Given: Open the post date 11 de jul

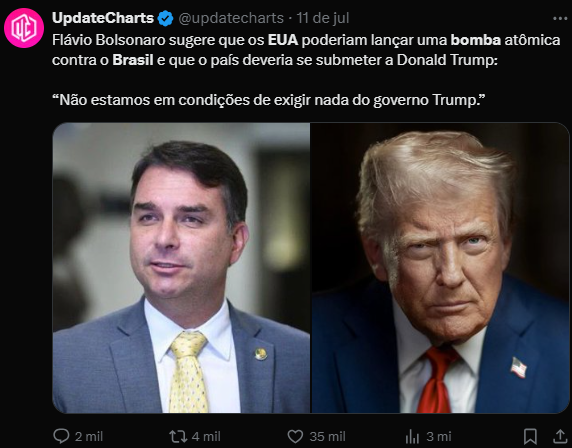Looking at the screenshot, I should click(x=323, y=18).
